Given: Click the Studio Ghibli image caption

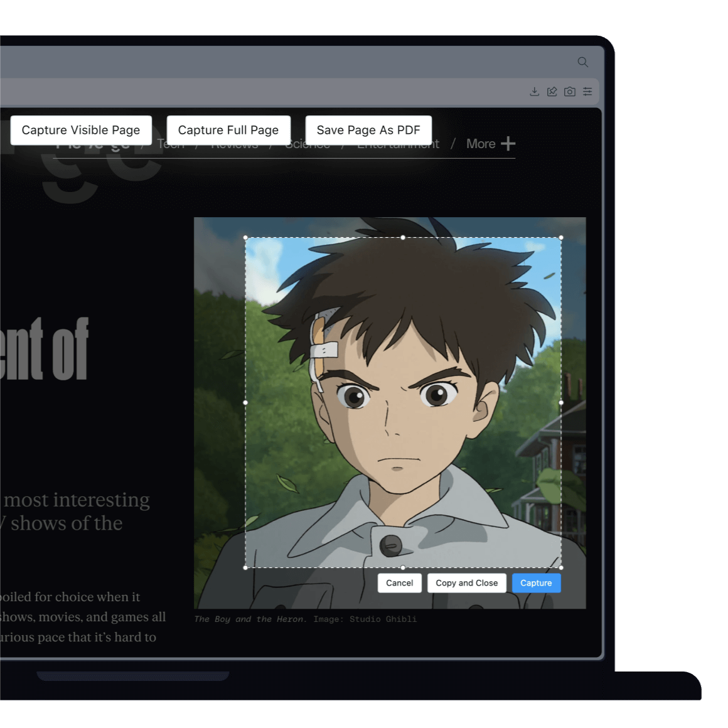Looking at the screenshot, I should 304,619.
